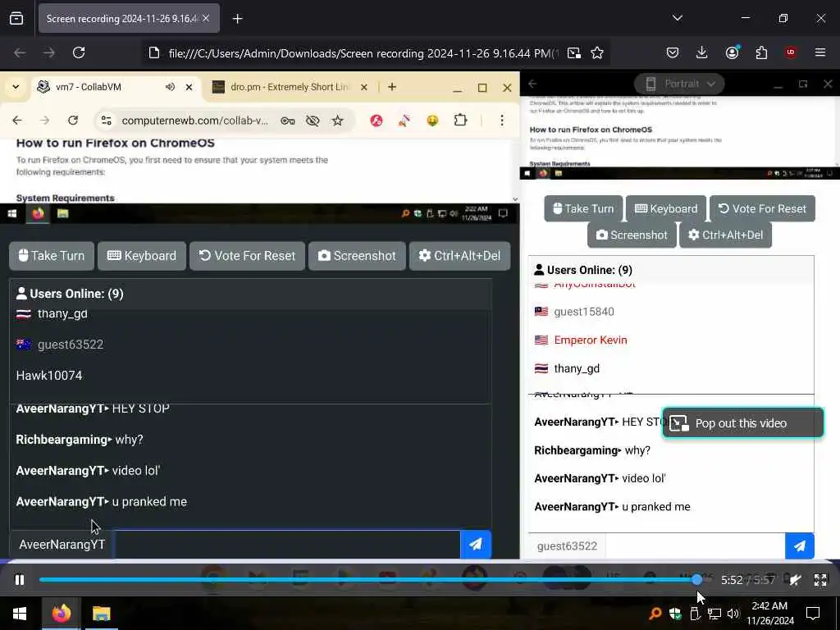Click the video progress scrubber handle
840x630 pixels.
697,580
